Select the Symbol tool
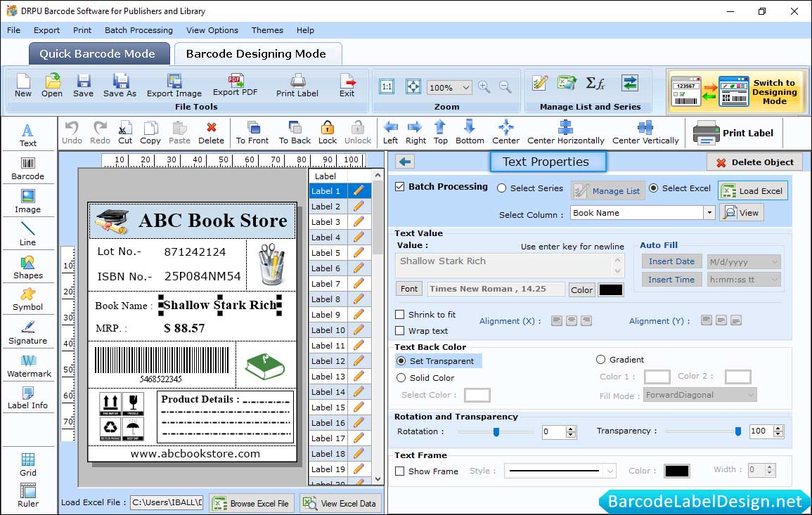 click(x=28, y=300)
